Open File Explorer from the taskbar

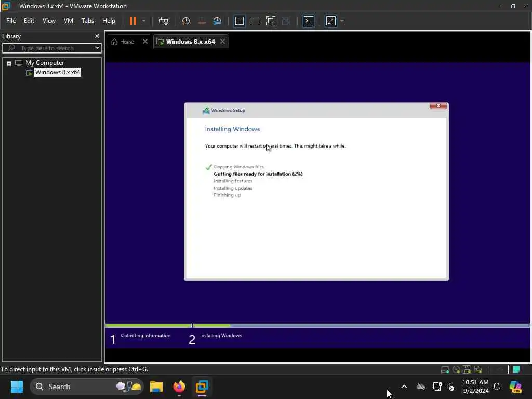click(x=156, y=387)
